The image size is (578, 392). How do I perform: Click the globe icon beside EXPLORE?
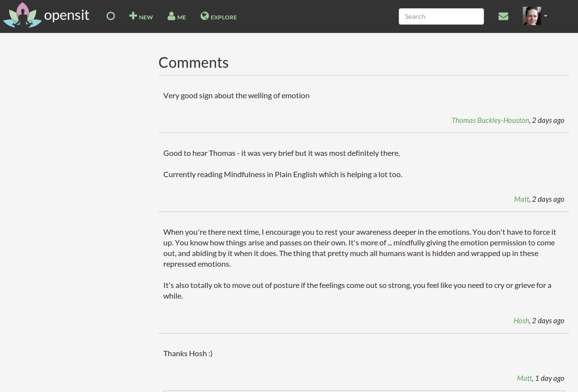[x=204, y=16]
